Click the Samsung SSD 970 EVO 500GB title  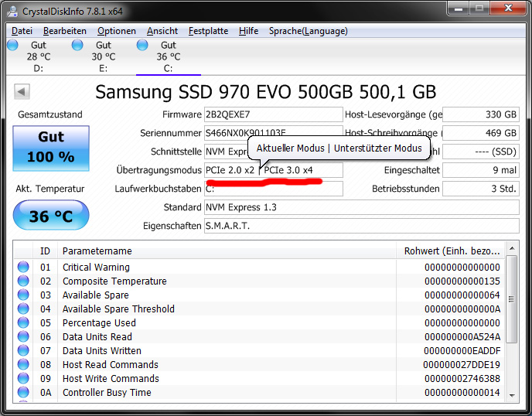(266, 91)
